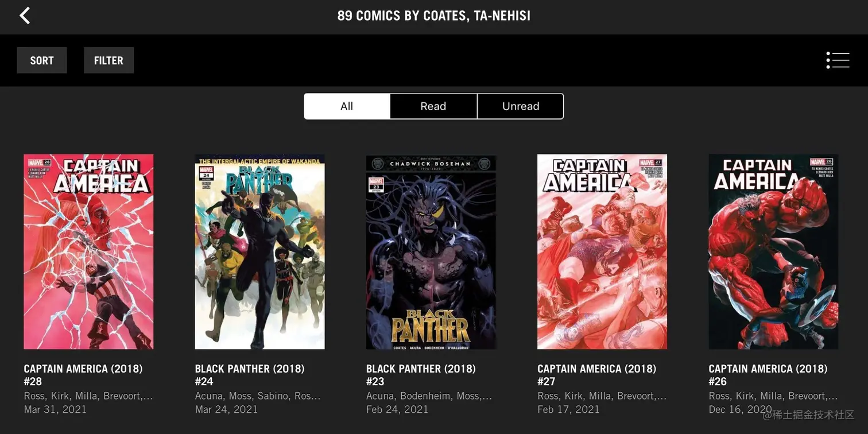Open Captain America #28 cover
868x434 pixels.
point(88,251)
